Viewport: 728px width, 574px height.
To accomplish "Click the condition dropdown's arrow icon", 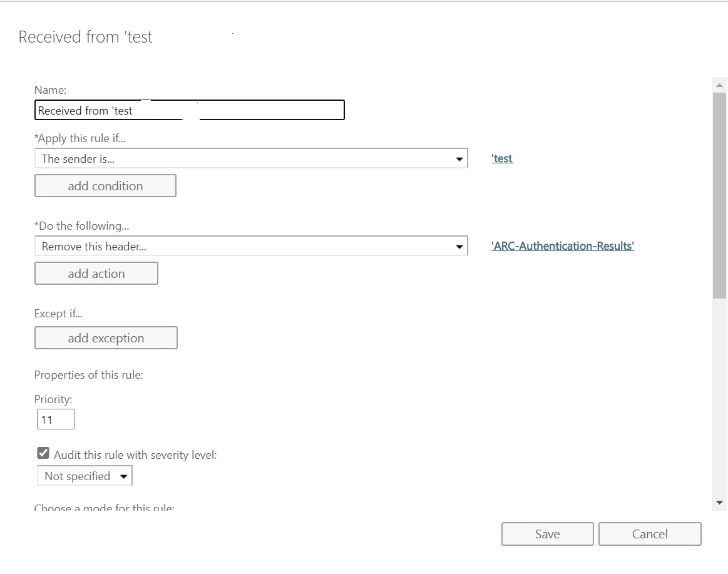I will tap(460, 158).
